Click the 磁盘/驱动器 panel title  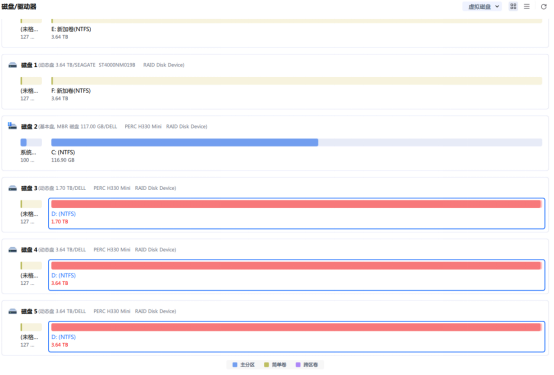(19, 6)
